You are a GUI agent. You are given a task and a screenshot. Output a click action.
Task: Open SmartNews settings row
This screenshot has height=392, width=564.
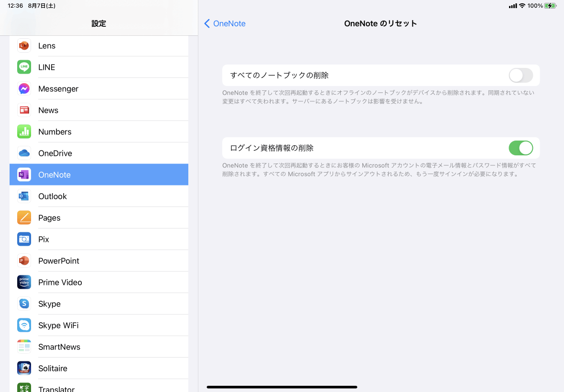click(99, 347)
